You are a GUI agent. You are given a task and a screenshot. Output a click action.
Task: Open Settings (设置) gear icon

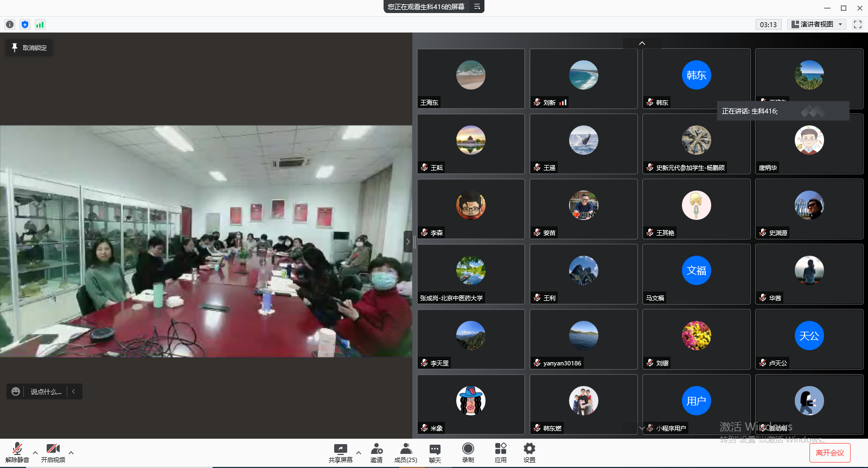click(x=529, y=452)
